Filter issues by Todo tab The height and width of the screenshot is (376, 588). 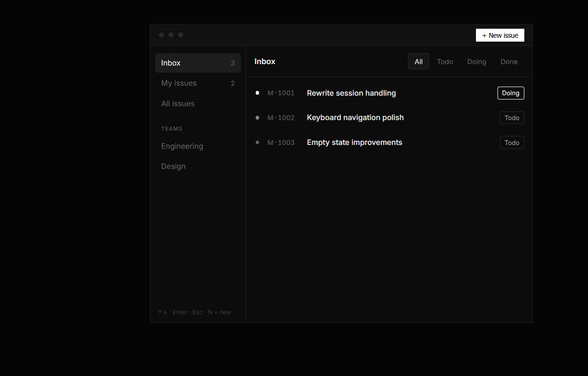pos(445,61)
